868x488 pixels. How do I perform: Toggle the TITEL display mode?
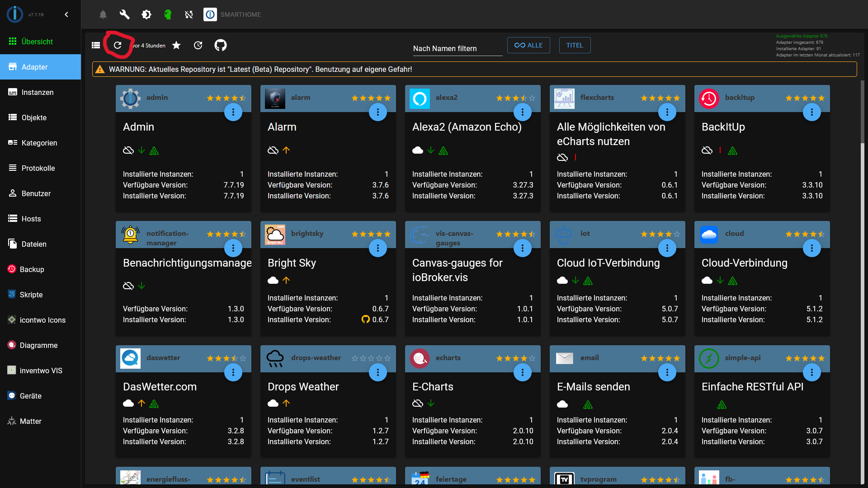pos(575,45)
